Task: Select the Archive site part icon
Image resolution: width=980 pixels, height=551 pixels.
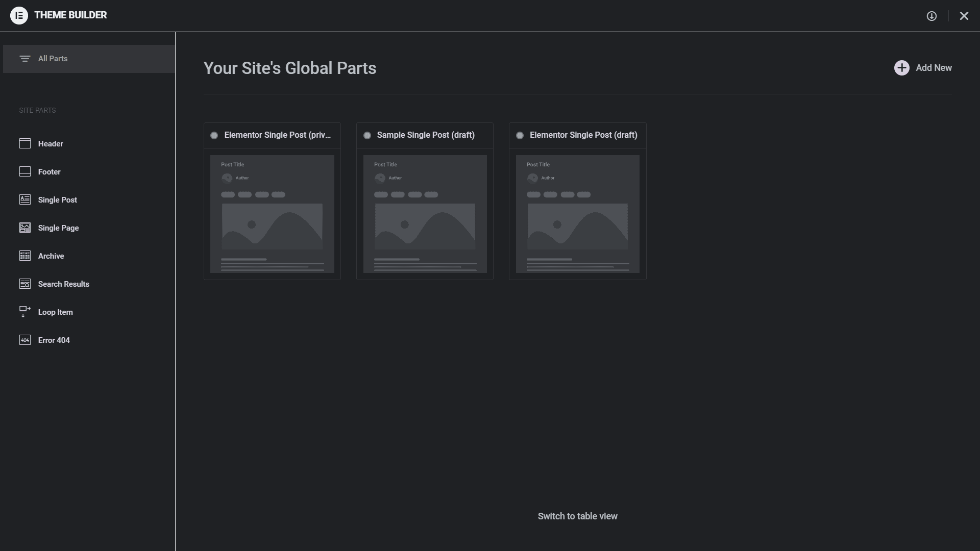Action: click(26, 256)
